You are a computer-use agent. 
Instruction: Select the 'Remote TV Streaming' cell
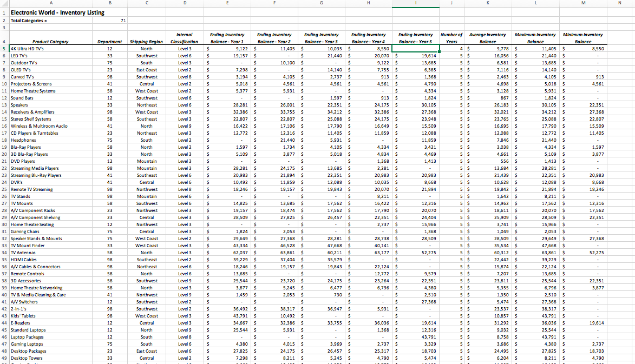point(51,189)
